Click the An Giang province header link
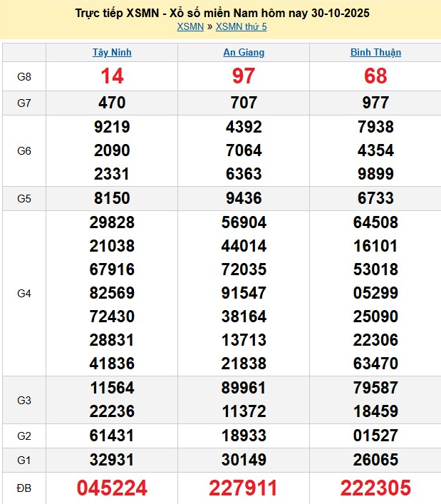441x504 pixels. pyautogui.click(x=244, y=52)
